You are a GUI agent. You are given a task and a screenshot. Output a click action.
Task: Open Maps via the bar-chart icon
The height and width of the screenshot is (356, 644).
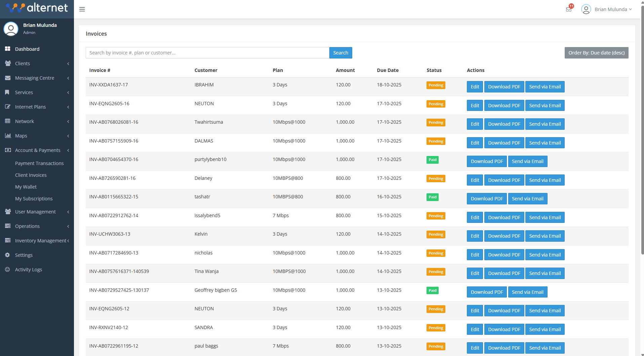[8, 136]
